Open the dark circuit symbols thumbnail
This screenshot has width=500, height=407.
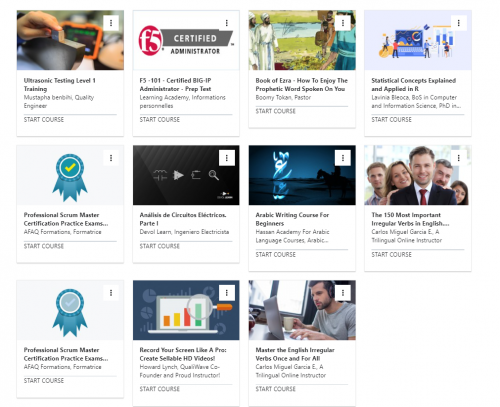click(x=186, y=175)
